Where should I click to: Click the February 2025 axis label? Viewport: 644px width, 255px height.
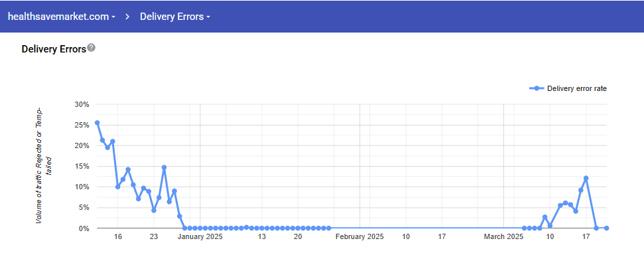(x=359, y=237)
